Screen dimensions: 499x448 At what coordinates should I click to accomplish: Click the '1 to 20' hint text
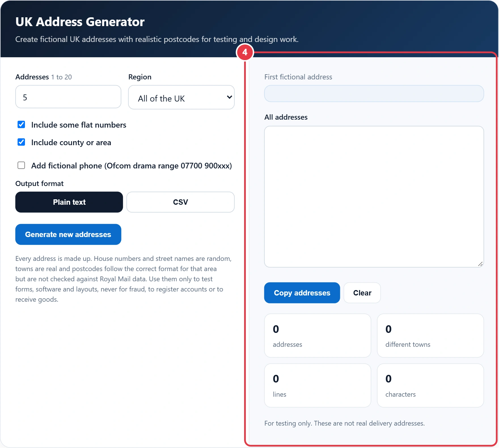coord(62,77)
